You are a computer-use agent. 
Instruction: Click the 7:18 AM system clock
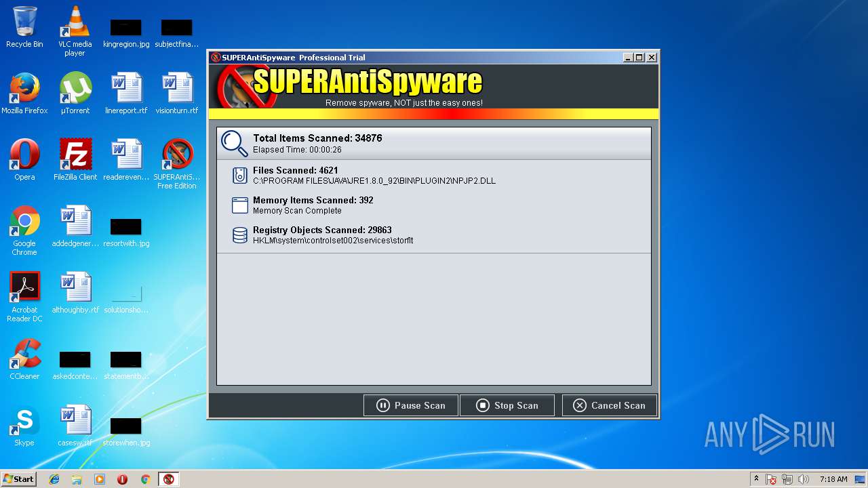pyautogui.click(x=833, y=479)
